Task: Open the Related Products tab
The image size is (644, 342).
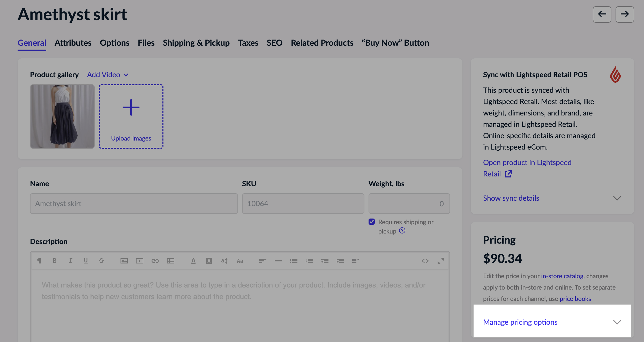Action: 322,43
